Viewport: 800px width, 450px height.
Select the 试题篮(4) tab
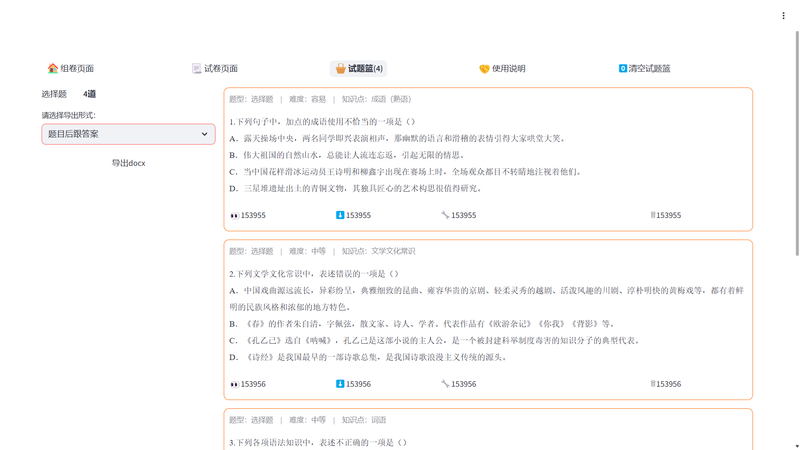pyautogui.click(x=359, y=69)
